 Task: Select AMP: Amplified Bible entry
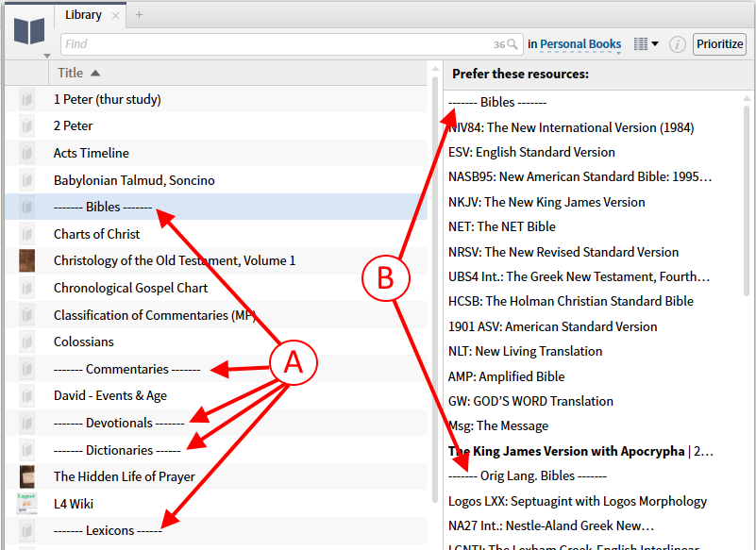(506, 376)
